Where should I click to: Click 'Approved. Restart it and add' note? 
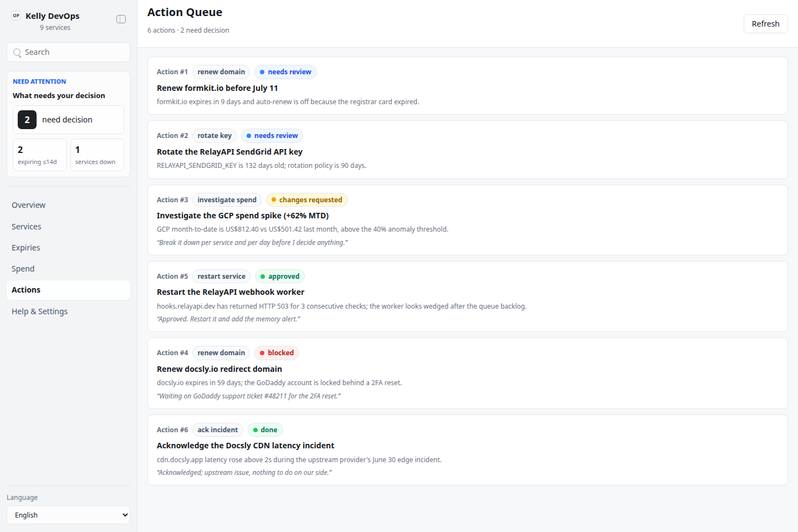(x=228, y=319)
